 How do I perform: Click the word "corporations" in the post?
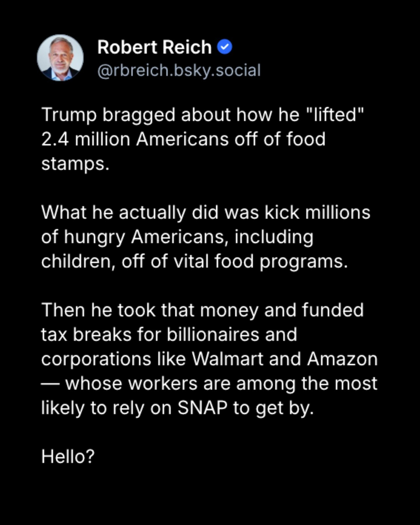point(96,359)
